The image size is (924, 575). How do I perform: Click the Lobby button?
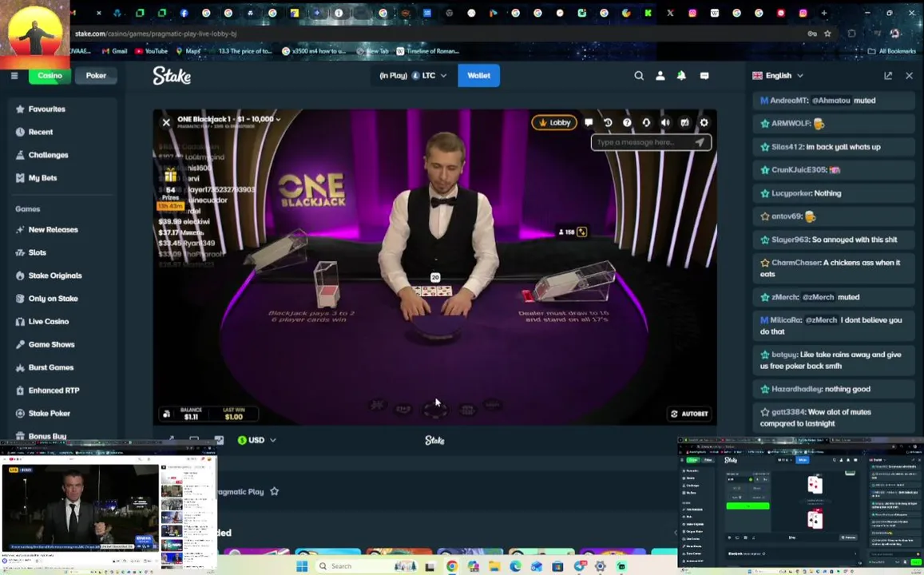554,122
